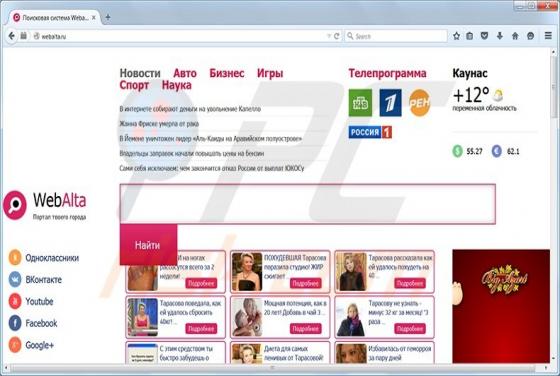Click the WebAlta main search field
560x376 pixels.
point(308,204)
